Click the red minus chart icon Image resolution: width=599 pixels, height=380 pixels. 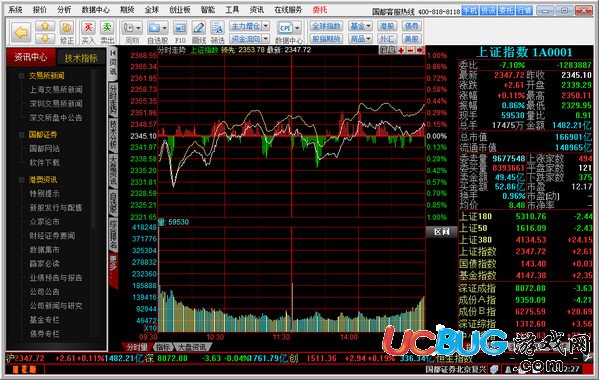pos(411,50)
